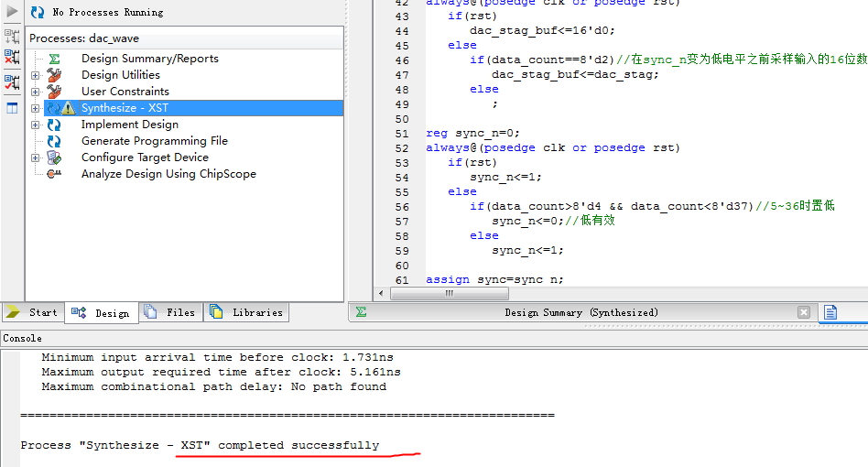The height and width of the screenshot is (467, 868).
Task: Select the User Constraints process row
Action: pyautogui.click(x=125, y=92)
